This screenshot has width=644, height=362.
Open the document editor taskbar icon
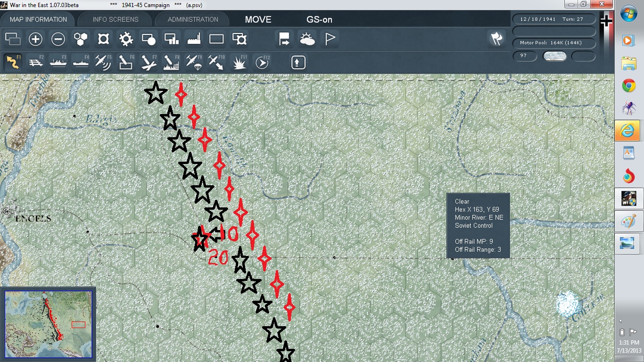628,154
